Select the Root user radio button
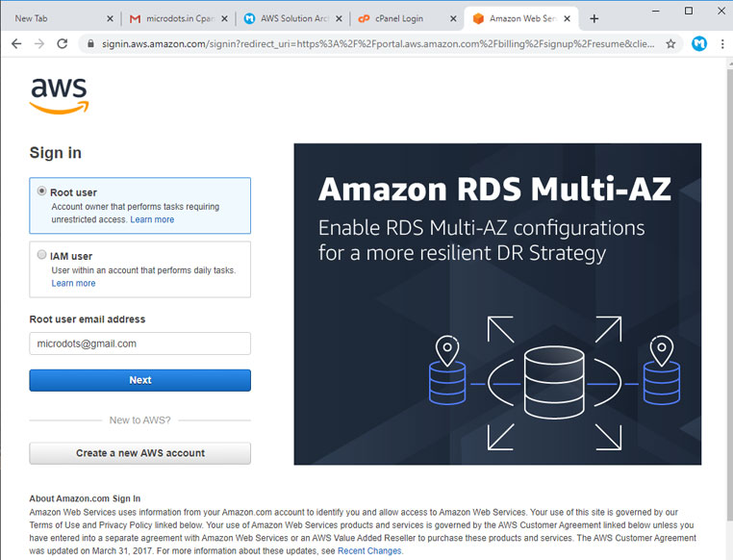733x560 pixels. 41,191
